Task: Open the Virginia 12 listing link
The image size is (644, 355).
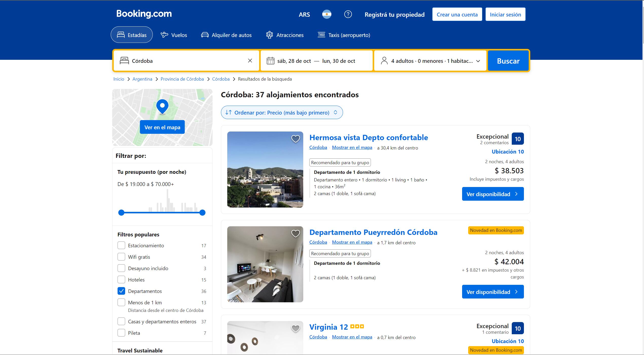Action: 329,327
